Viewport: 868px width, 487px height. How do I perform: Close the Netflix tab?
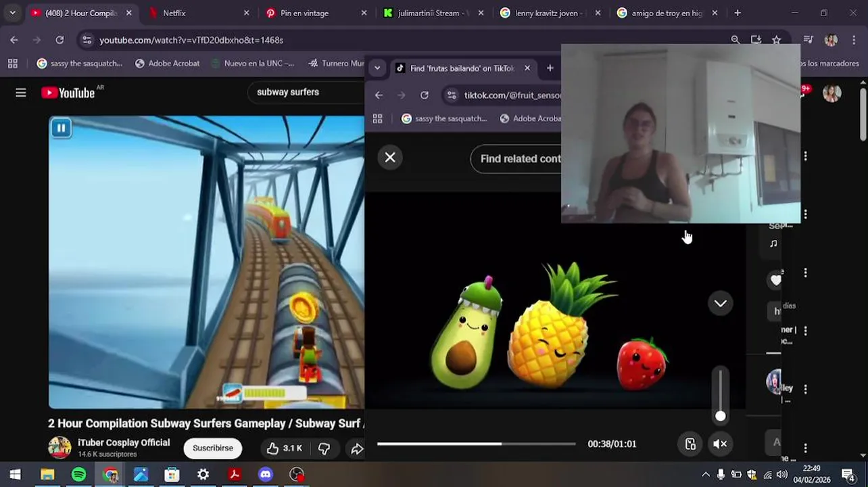coord(246,13)
